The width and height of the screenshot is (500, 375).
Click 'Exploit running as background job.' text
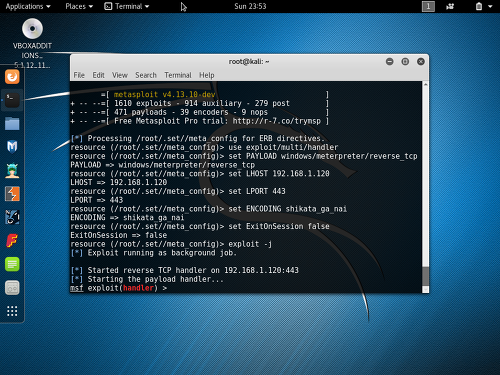[162, 253]
